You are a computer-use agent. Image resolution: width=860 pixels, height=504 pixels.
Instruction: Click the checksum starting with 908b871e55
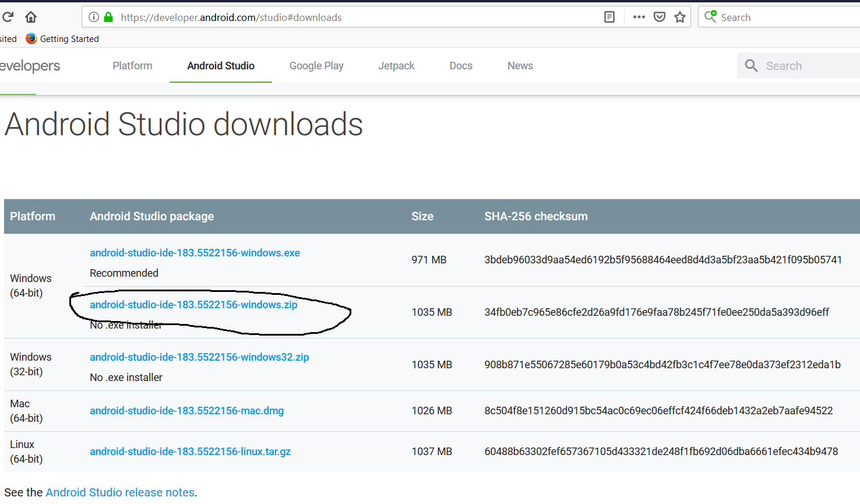click(x=662, y=365)
